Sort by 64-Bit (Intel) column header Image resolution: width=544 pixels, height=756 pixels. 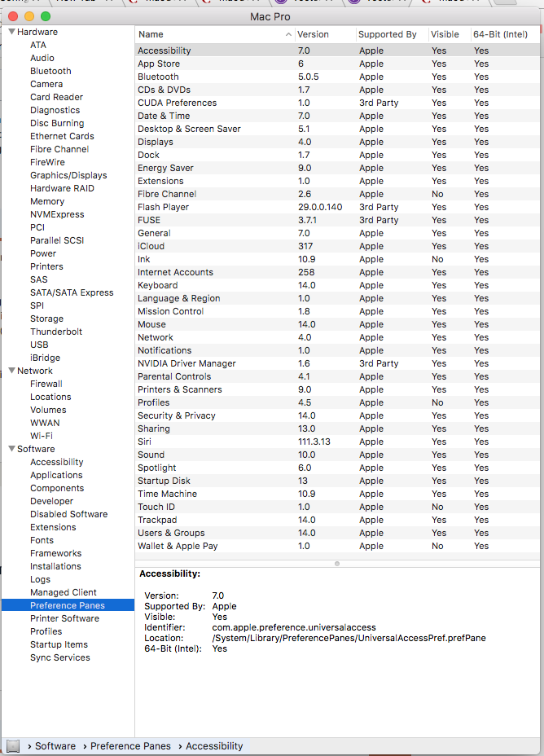point(500,34)
